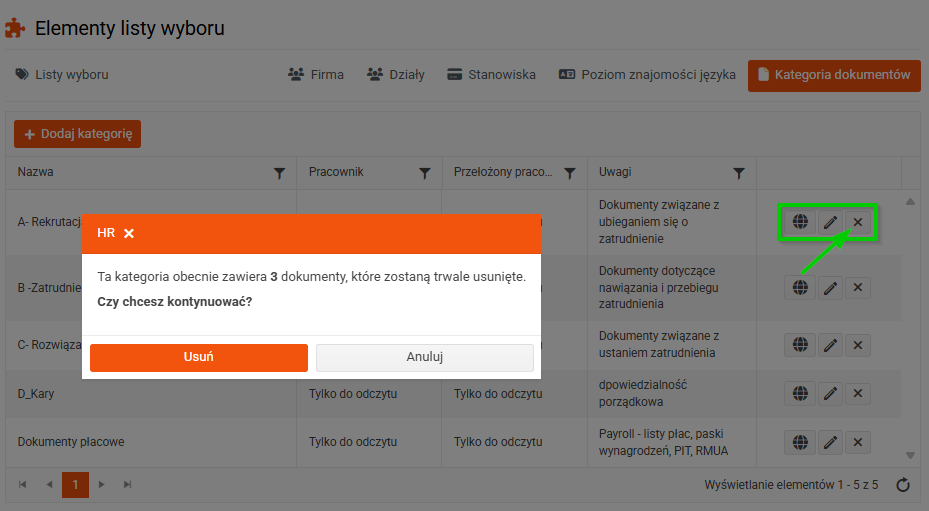Close the HR dialog with header X
The image size is (929, 511).
[x=129, y=234]
